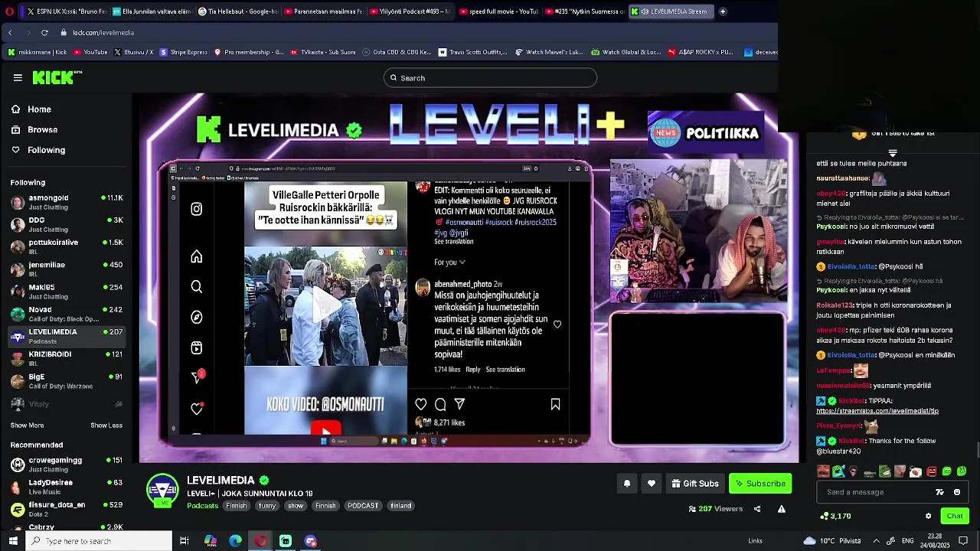
Task: Open crowsgamingg recommended channel
Action: [66, 465]
